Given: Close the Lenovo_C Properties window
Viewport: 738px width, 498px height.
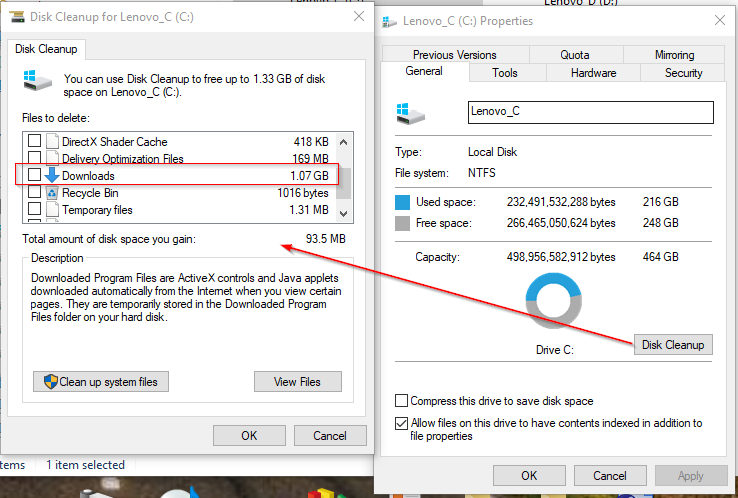Looking at the screenshot, I should tap(720, 20).
